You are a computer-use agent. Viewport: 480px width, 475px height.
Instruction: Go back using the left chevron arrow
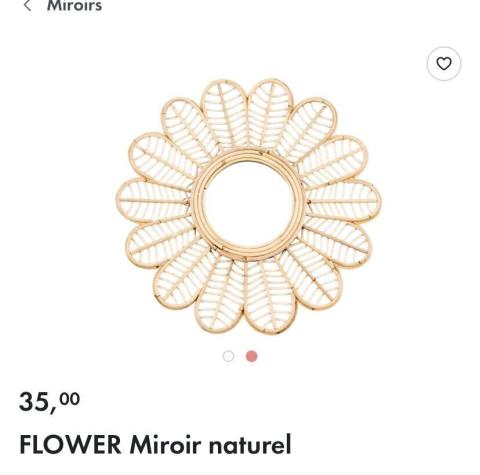point(27,6)
